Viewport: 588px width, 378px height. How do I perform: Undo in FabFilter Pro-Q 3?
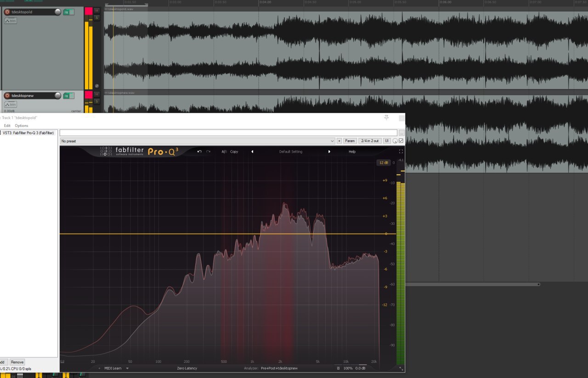pos(199,151)
